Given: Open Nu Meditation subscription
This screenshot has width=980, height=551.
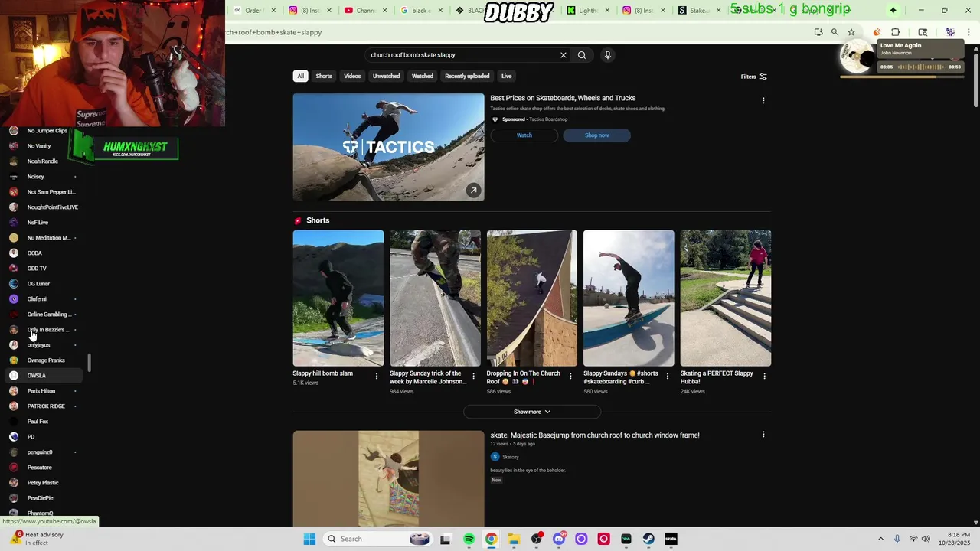Looking at the screenshot, I should (x=42, y=238).
